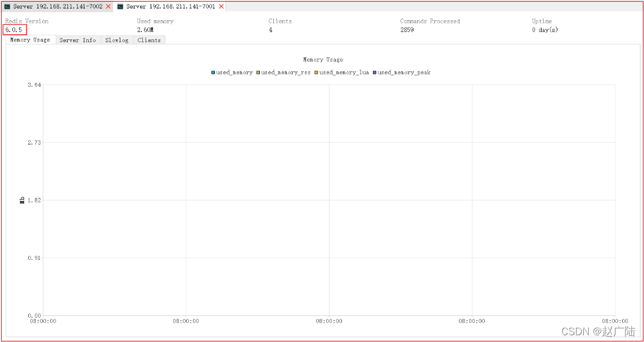Screen dimensions: 644x342
Task: Close the Server 192.168.211.141-7001 tab
Action: tap(221, 7)
